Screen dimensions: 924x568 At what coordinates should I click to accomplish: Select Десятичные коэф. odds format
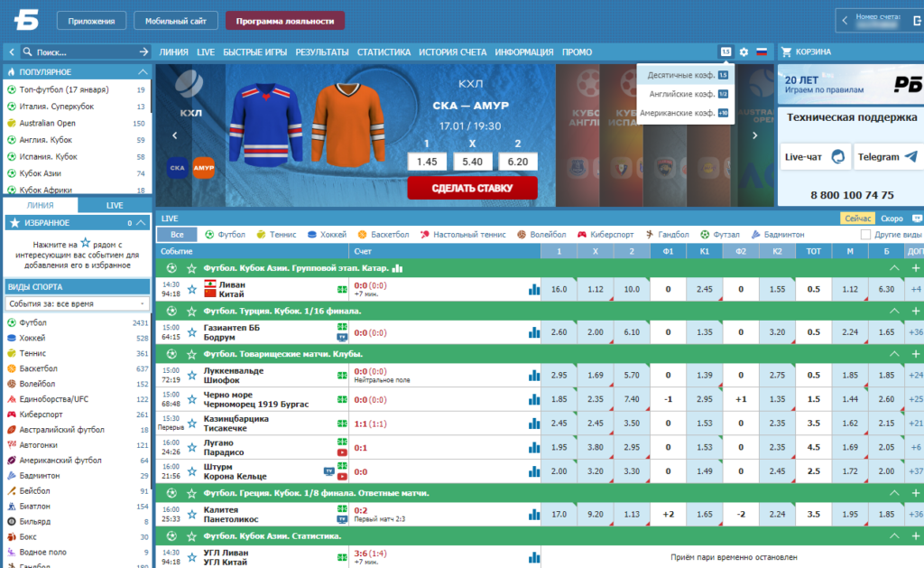coord(686,75)
